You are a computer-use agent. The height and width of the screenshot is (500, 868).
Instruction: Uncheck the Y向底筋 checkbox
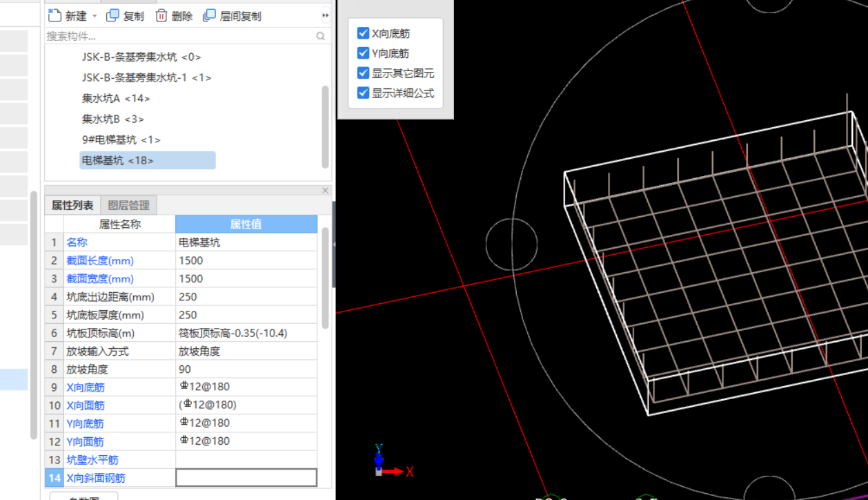pos(364,53)
